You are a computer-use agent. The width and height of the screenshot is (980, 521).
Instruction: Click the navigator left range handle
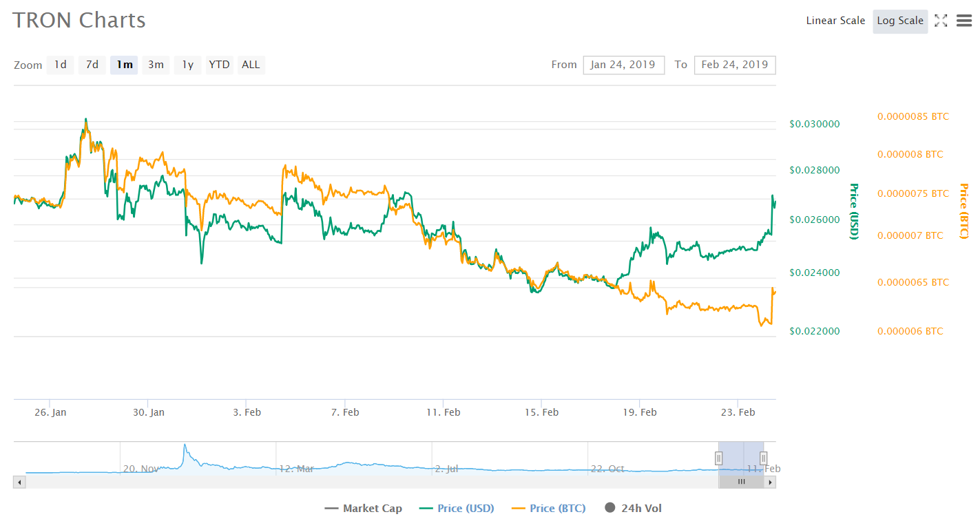point(718,458)
